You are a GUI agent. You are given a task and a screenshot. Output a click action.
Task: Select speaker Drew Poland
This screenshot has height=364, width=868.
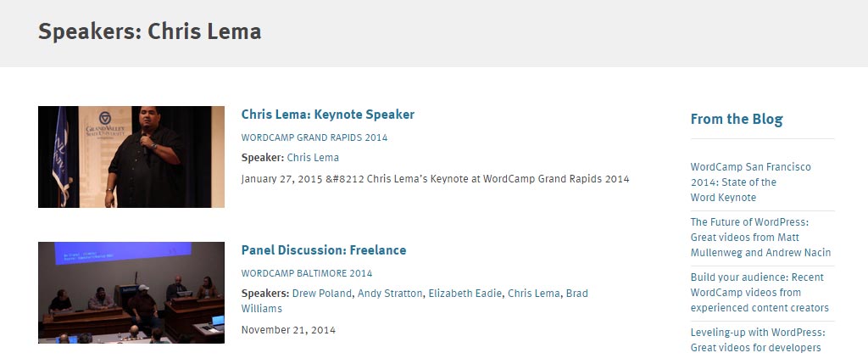pos(321,294)
